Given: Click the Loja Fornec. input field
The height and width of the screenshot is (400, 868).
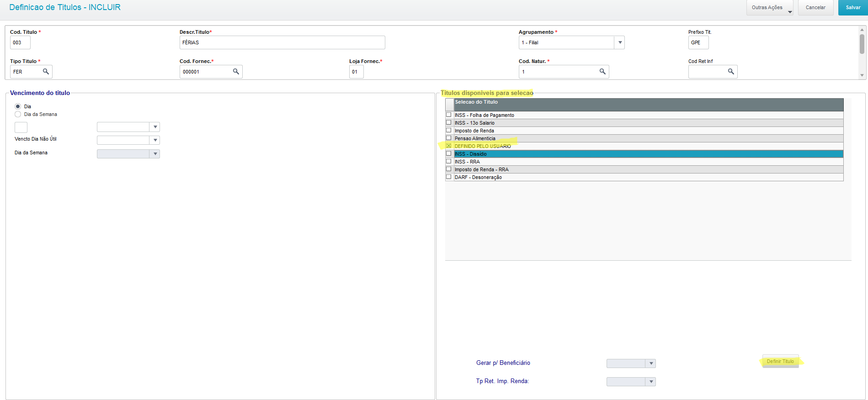Looking at the screenshot, I should point(357,72).
